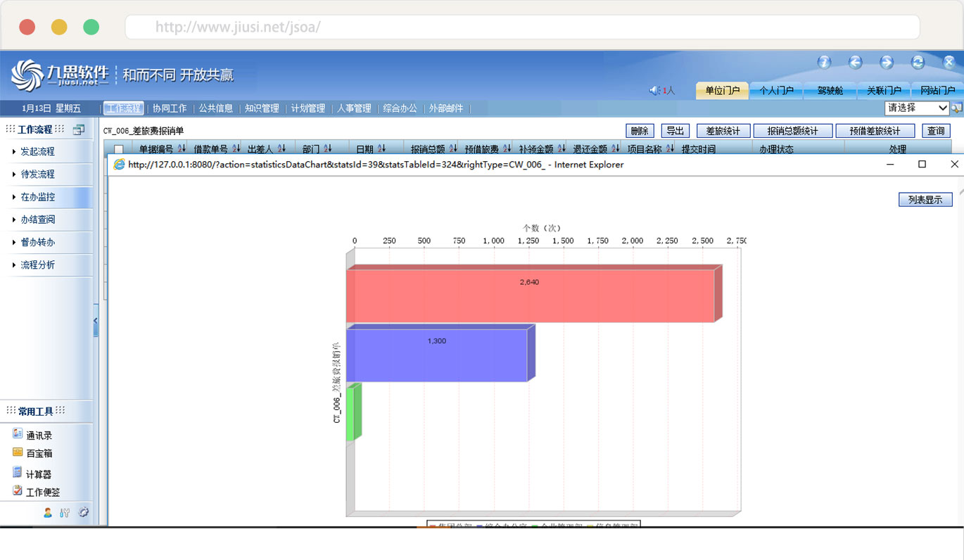Click the info icon in header
This screenshot has height=560, width=964.
(x=824, y=63)
